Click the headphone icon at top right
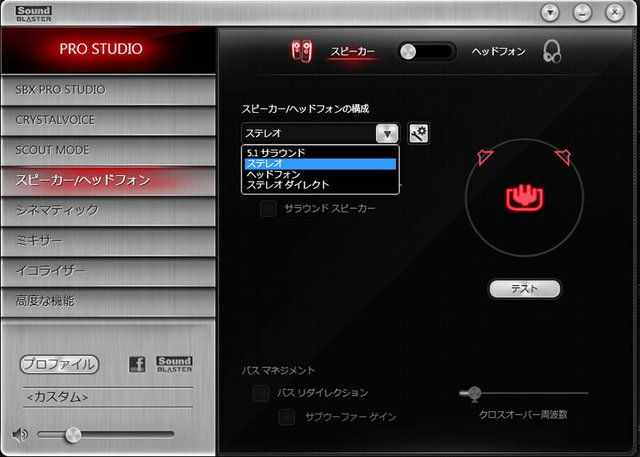 click(552, 51)
